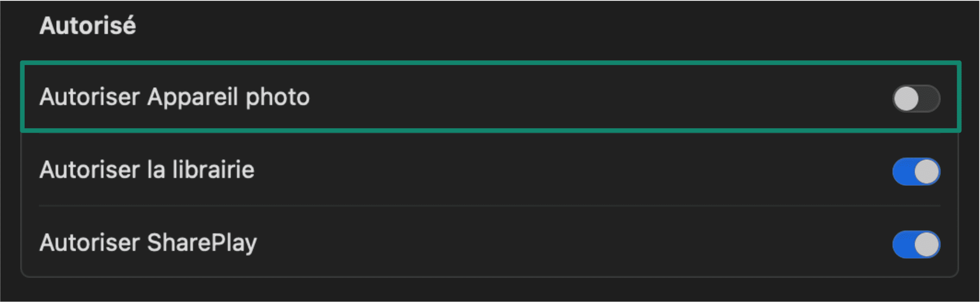Turn off the Autoriser SharePlay switch
Image resolution: width=980 pixels, height=302 pixels.
(x=916, y=244)
